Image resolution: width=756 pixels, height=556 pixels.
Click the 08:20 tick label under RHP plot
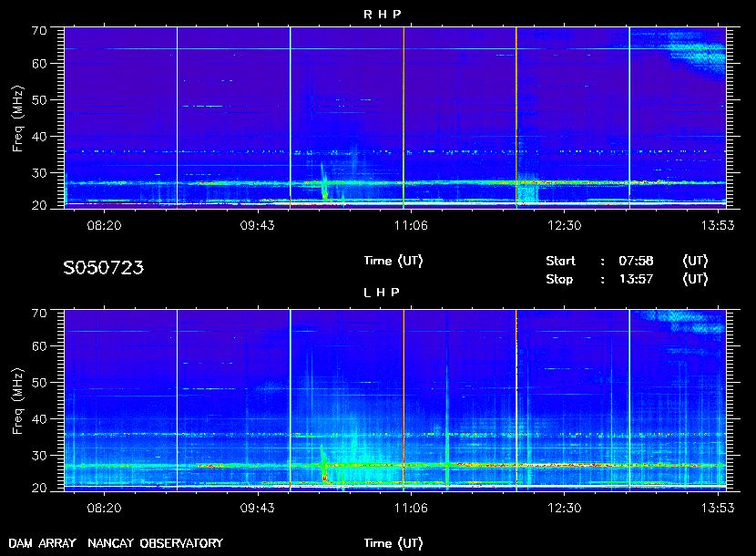pos(104,225)
